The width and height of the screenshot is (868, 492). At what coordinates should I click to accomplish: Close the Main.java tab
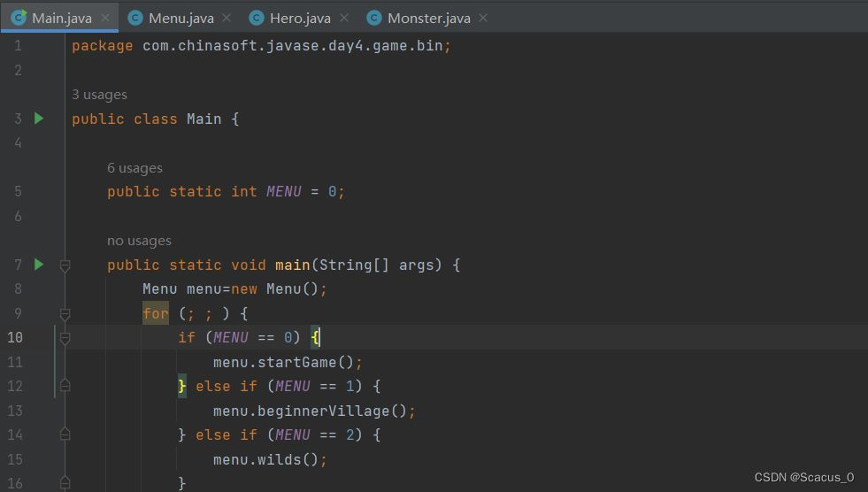coord(105,19)
